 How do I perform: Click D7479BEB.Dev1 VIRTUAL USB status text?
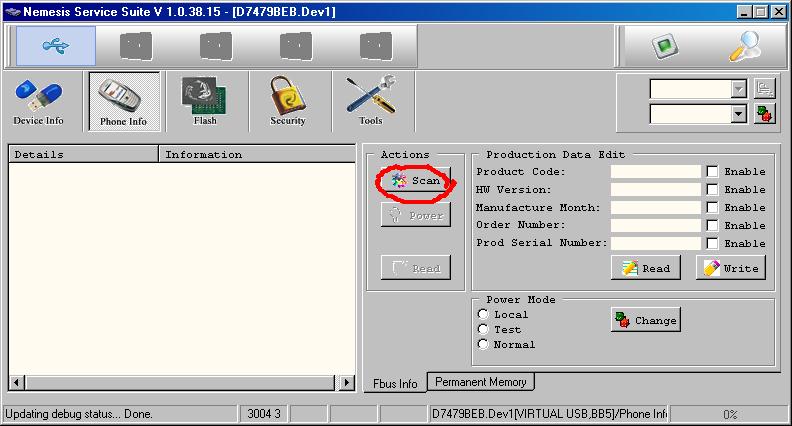pyautogui.click(x=549, y=414)
